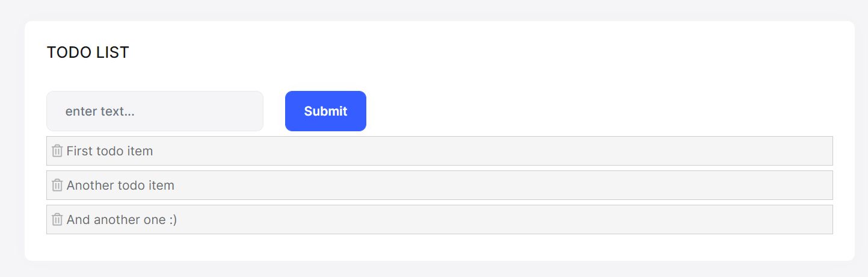Viewport: 868px width, 277px height.
Task: Click the "enter text..." placeholder
Action: click(x=100, y=111)
